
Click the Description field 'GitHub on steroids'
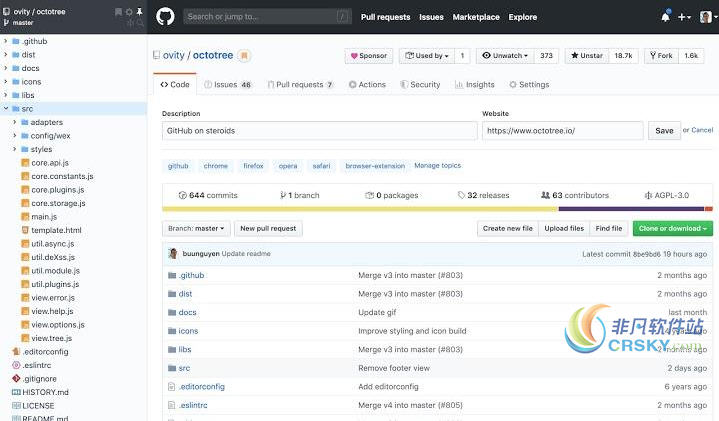pyautogui.click(x=319, y=131)
